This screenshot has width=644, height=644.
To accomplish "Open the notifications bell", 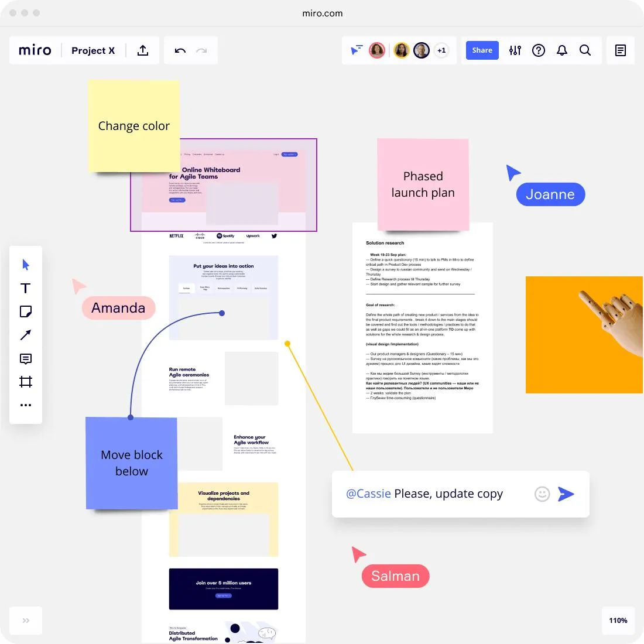I will coord(562,50).
